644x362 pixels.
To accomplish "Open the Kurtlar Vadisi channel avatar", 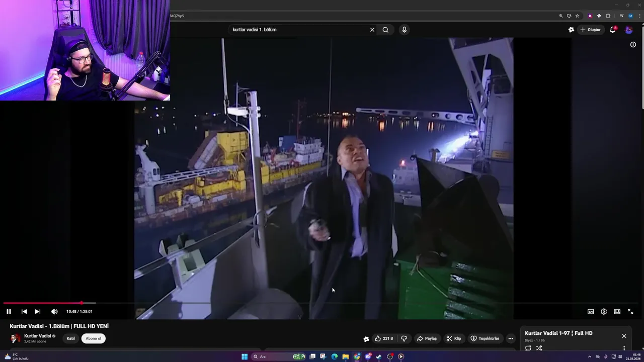I will point(15,338).
